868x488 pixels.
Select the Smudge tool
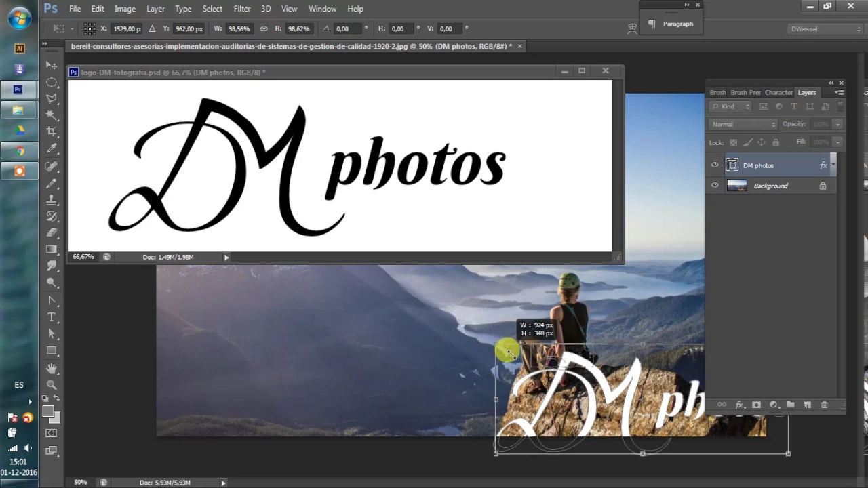pos(52,266)
